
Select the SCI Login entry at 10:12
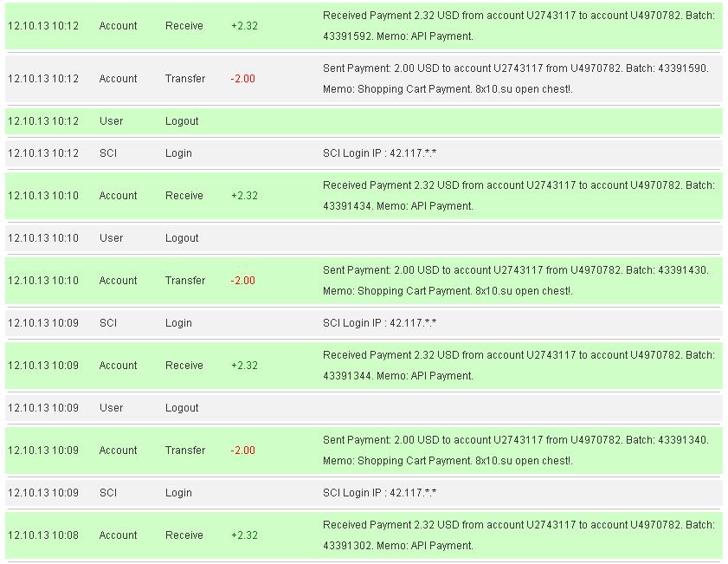[178, 153]
